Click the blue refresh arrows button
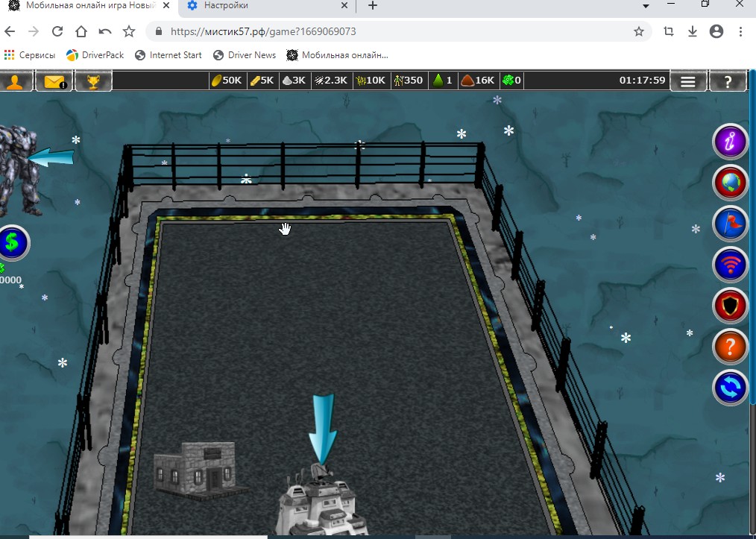 coord(730,388)
